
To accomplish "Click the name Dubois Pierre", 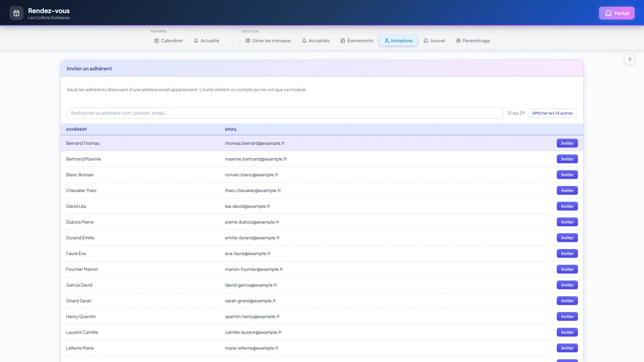I will click(x=80, y=222).
